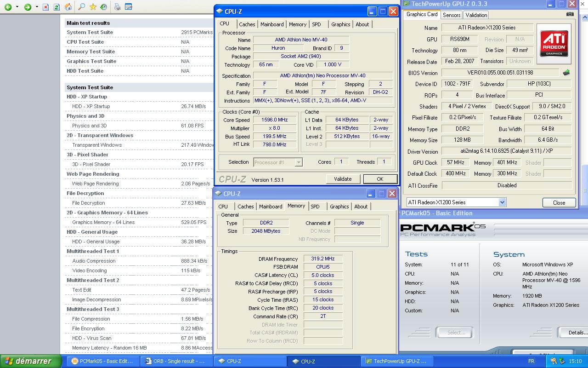Open the démarrer Start button
Screen dimensions: 588x368
[31, 361]
